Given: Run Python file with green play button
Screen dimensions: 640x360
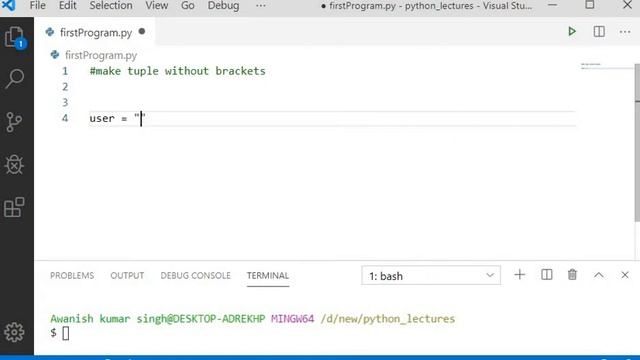Looking at the screenshot, I should 572,31.
